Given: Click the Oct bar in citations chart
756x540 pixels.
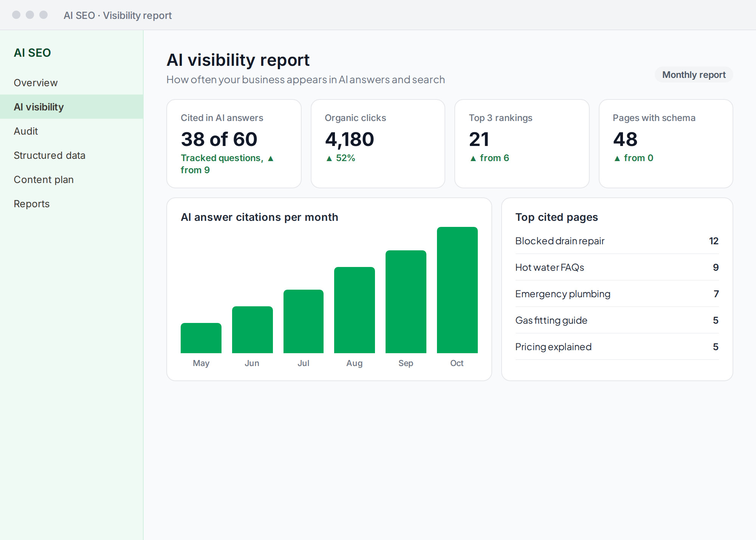Looking at the screenshot, I should click(457, 290).
